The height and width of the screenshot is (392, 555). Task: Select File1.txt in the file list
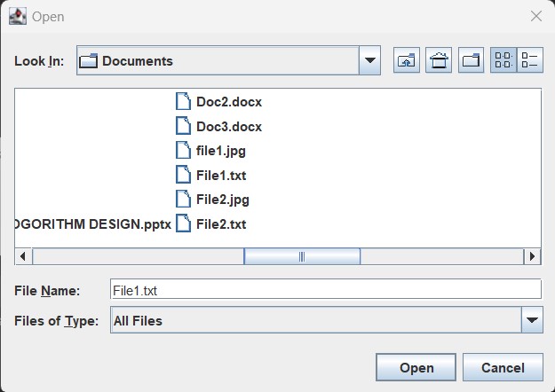[211, 175]
